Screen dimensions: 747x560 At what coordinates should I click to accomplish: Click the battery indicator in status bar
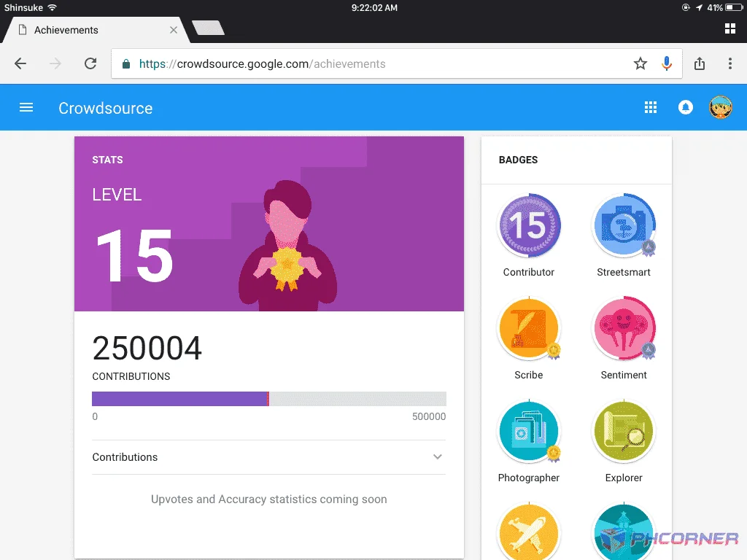734,7
